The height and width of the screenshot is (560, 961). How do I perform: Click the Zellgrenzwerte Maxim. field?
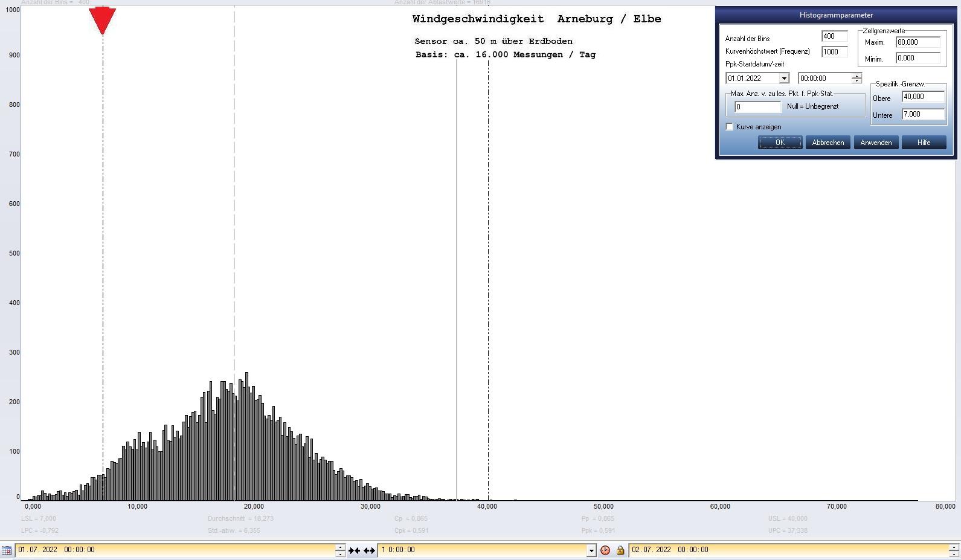point(918,42)
